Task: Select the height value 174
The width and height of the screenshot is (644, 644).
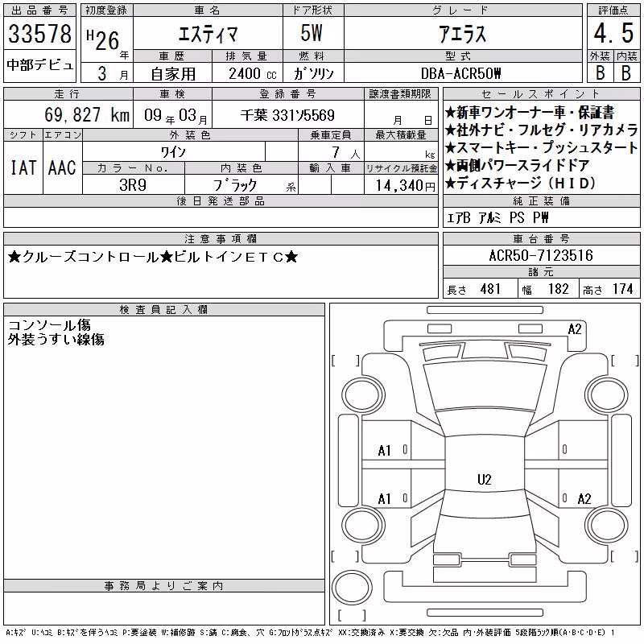Action: point(623,289)
